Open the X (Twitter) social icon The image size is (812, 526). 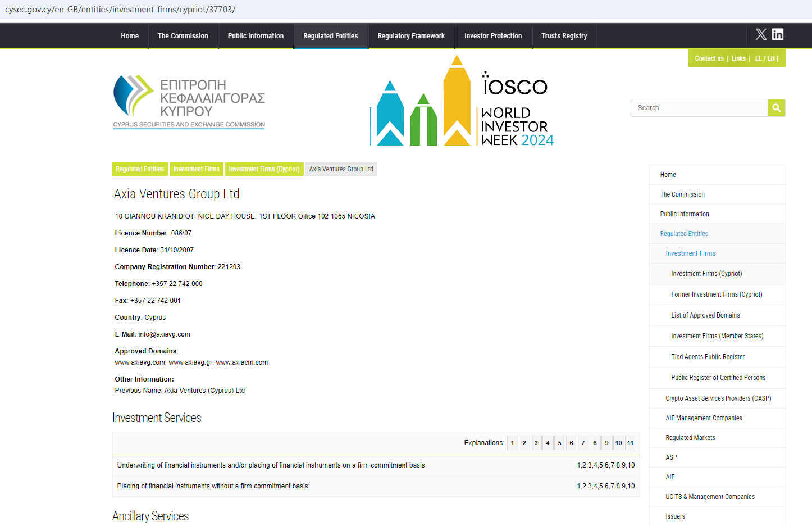761,34
